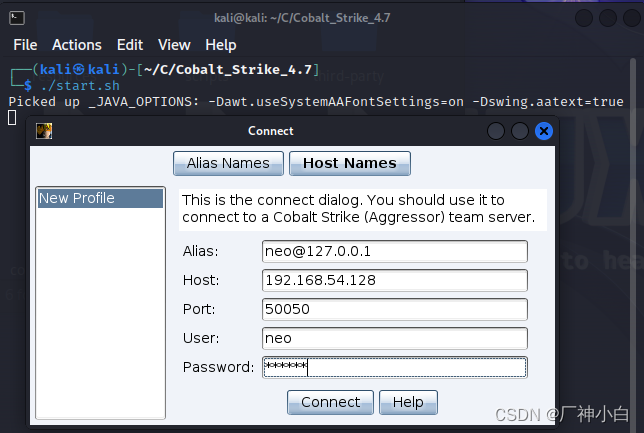The height and width of the screenshot is (433, 644).
Task: Click the Help button in the Connect dialog
Action: (408, 402)
